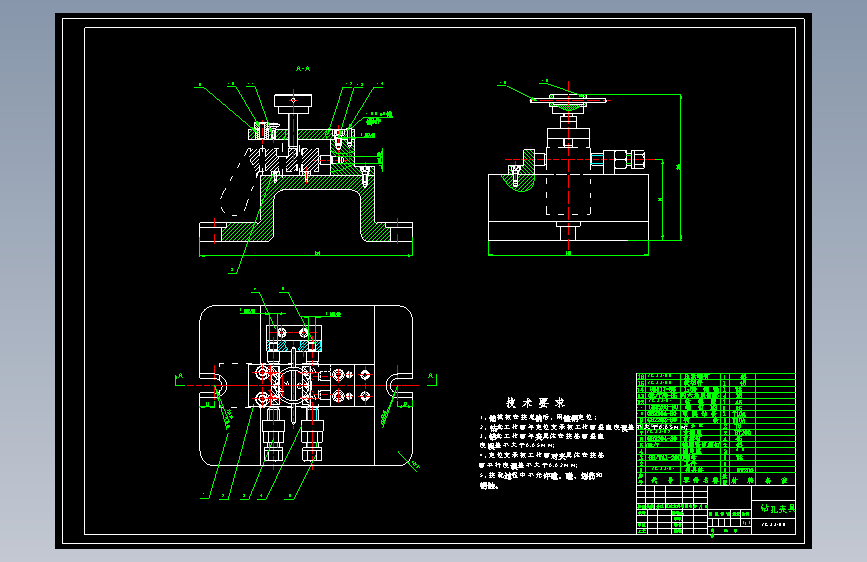Click the left section mark letter A
The width and height of the screenshot is (867, 562).
(180, 376)
